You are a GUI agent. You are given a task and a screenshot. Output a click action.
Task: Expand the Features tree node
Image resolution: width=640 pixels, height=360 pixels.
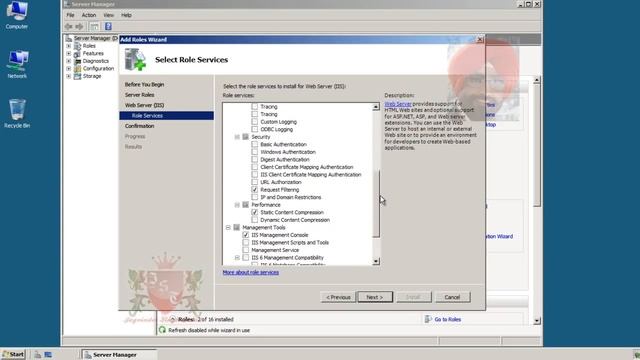(69, 53)
